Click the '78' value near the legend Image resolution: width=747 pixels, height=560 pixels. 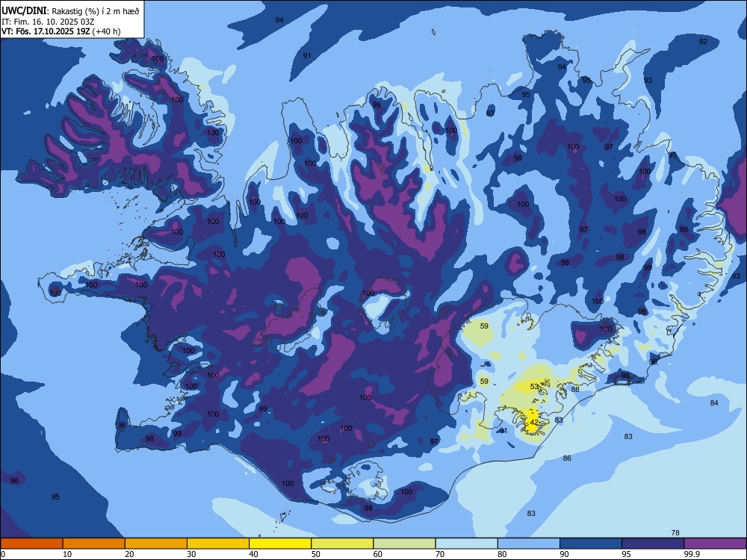[675, 533]
